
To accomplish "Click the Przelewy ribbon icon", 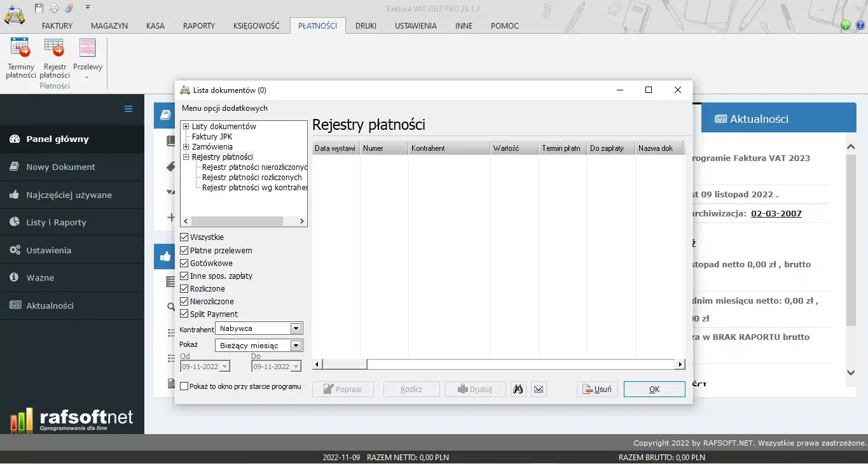I will pyautogui.click(x=87, y=54).
